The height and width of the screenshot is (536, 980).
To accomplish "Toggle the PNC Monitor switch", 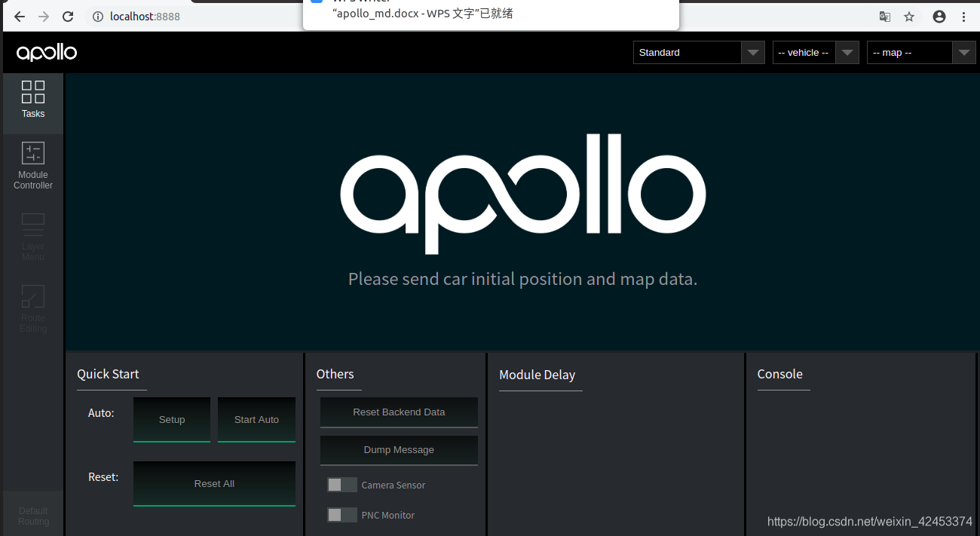I will [x=341, y=515].
